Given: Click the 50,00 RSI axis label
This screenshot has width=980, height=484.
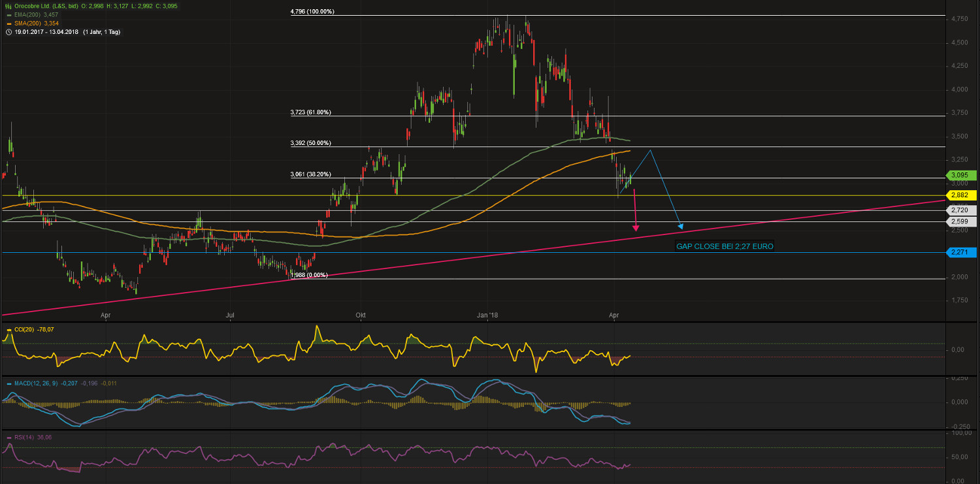Looking at the screenshot, I should (x=960, y=457).
